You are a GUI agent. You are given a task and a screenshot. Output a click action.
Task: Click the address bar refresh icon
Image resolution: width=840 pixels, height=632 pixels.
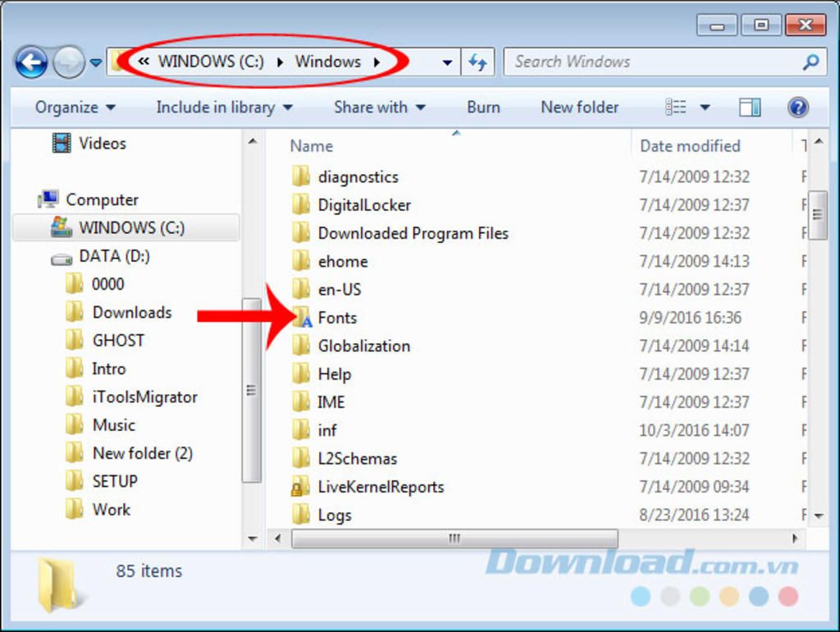(x=477, y=62)
